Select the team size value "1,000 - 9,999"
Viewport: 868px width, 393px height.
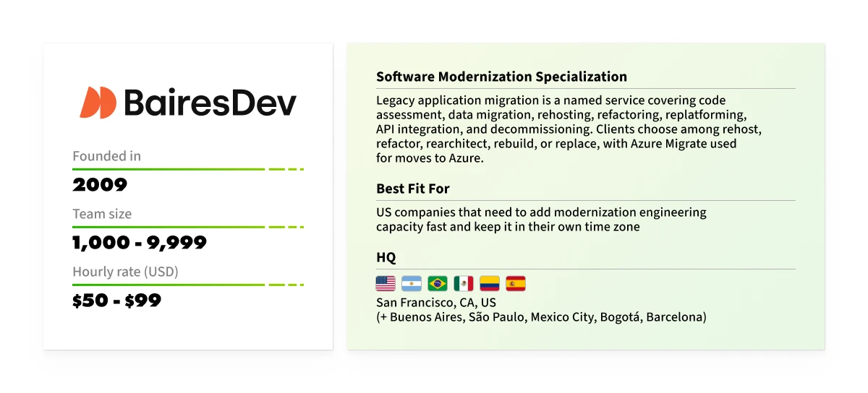[140, 243]
